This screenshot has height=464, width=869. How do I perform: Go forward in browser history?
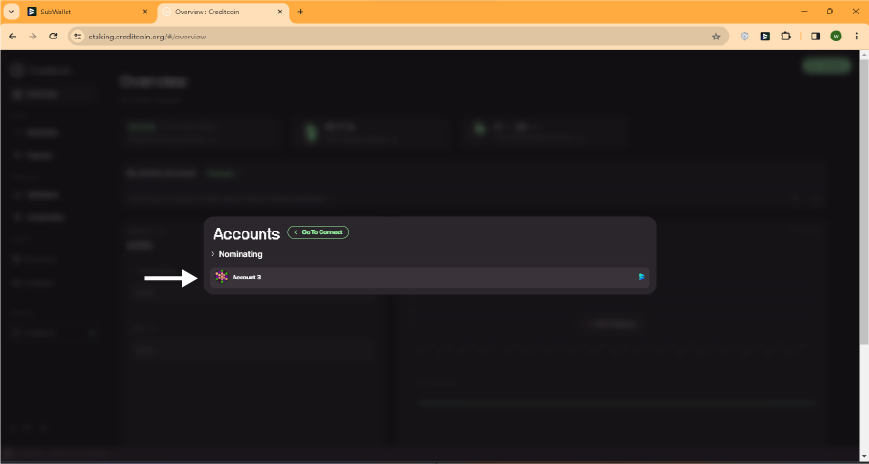(33, 36)
